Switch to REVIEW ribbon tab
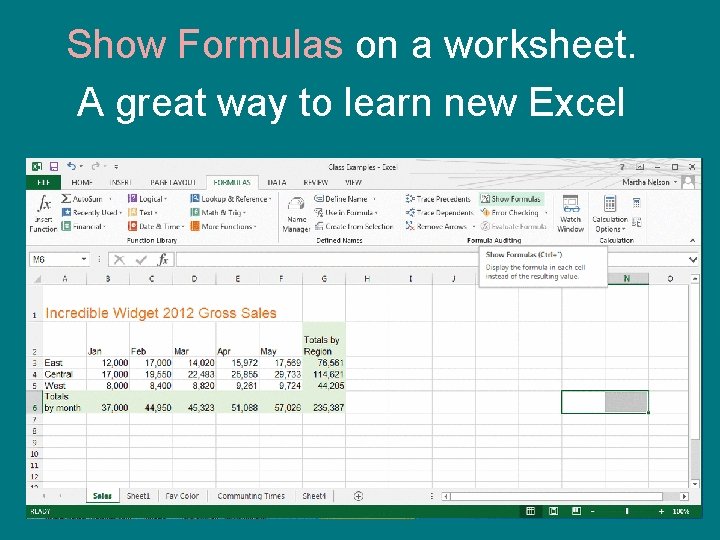 (x=315, y=182)
